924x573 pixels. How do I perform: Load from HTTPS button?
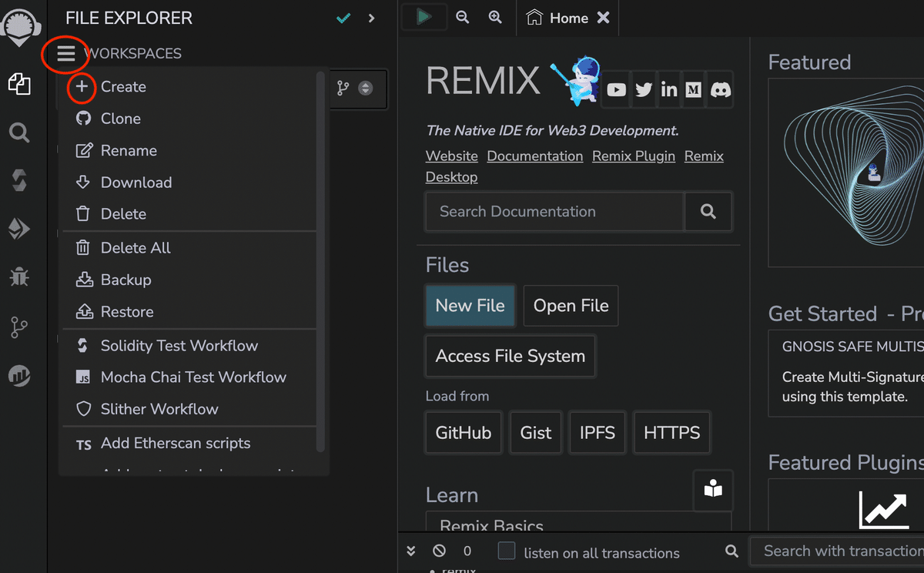click(x=672, y=433)
